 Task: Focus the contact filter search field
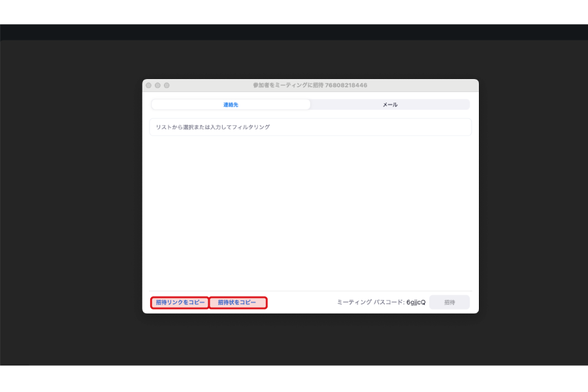(310, 127)
